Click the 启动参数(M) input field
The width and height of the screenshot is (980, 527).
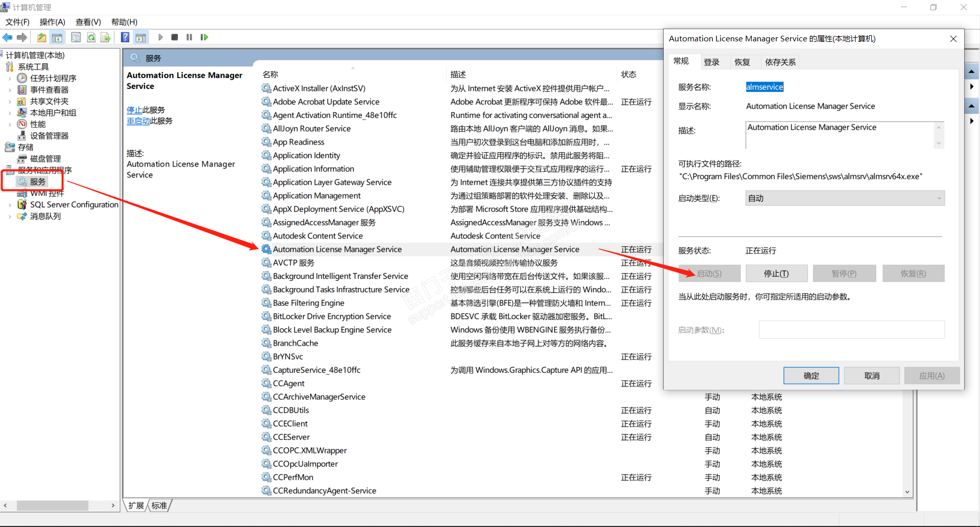click(x=852, y=330)
